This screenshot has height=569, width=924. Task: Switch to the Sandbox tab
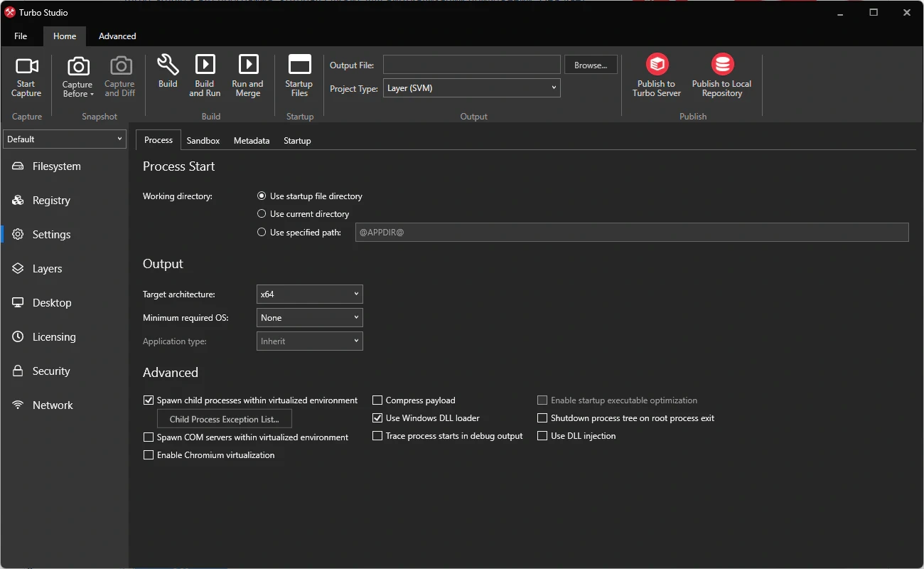[x=203, y=141]
